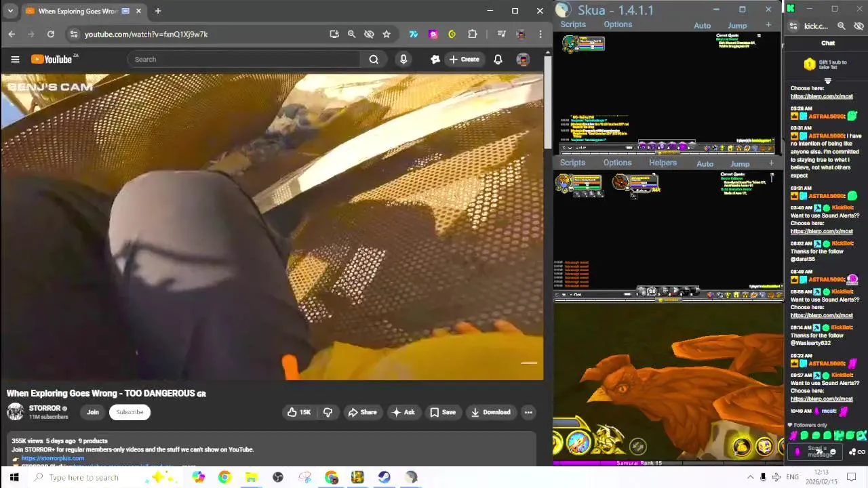
Task: Open YouTube notifications bell
Action: 498,60
